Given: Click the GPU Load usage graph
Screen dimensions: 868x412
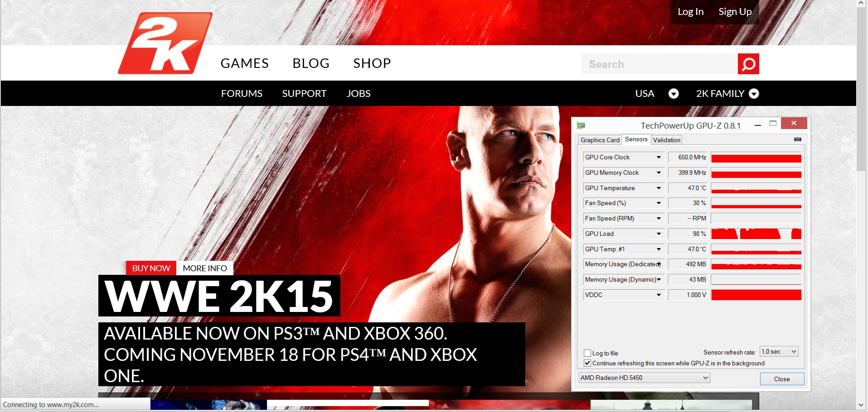Looking at the screenshot, I should (756, 234).
